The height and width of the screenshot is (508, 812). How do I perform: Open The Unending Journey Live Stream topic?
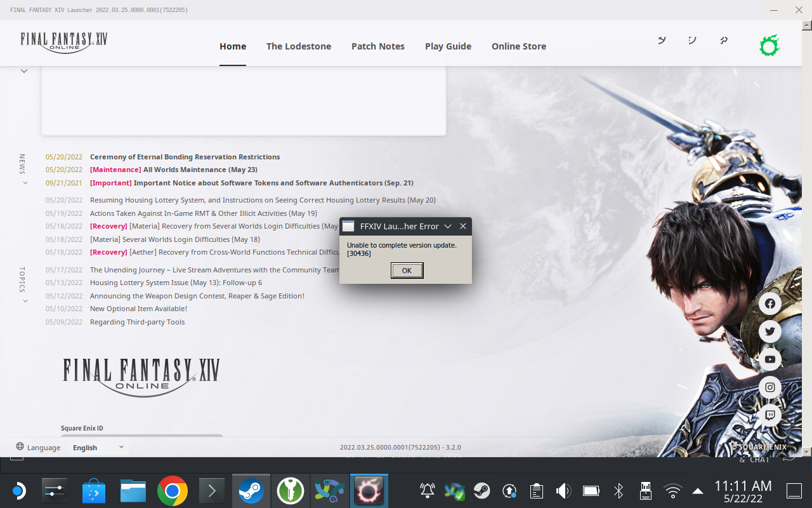coord(215,270)
